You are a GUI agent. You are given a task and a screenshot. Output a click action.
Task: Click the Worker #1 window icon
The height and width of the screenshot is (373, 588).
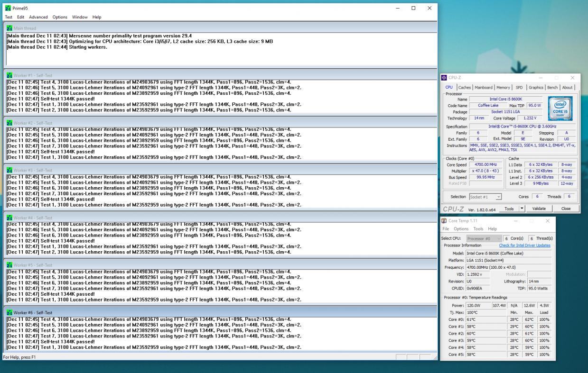coord(9,75)
